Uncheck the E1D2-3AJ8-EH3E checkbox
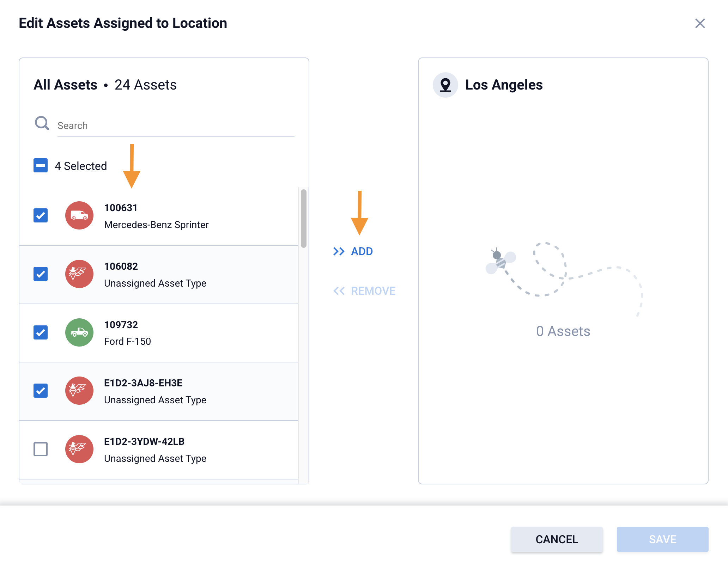This screenshot has height=569, width=728. [x=41, y=391]
